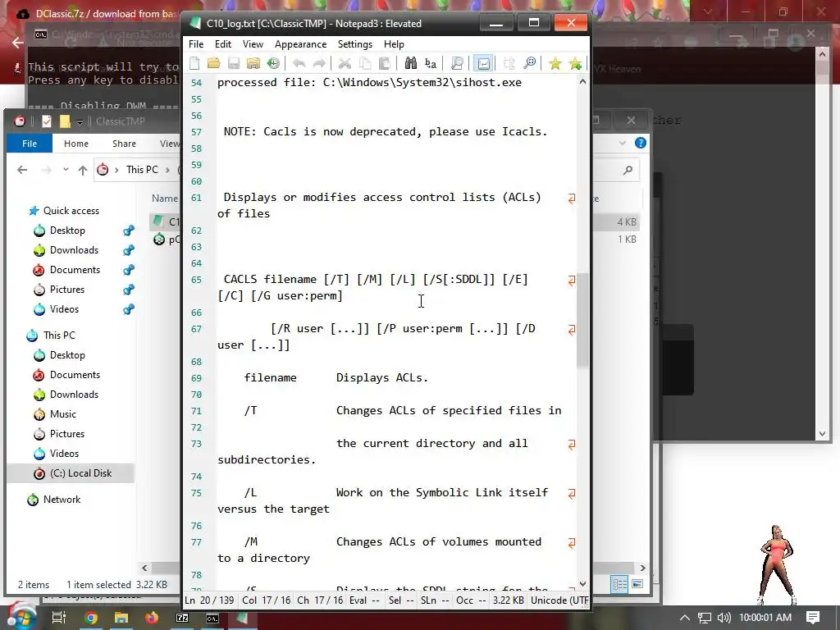The image size is (840, 630).
Task: Open the Settings menu
Action: (x=355, y=44)
